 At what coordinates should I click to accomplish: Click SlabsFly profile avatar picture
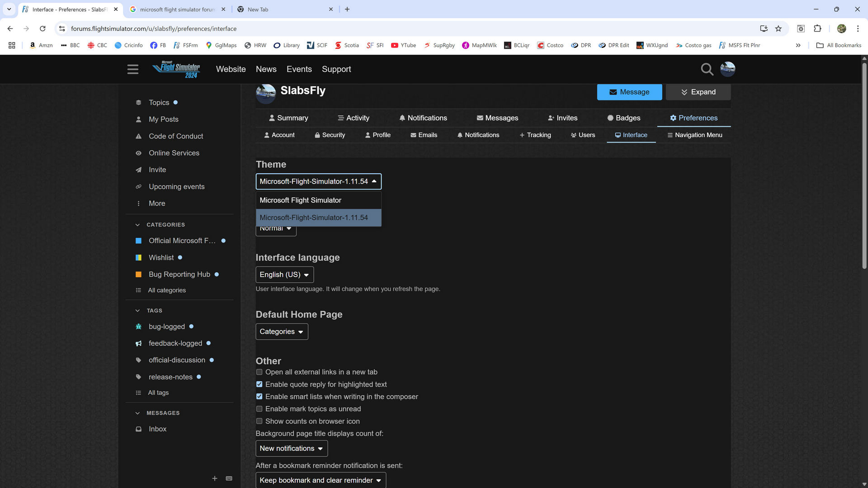coord(266,93)
